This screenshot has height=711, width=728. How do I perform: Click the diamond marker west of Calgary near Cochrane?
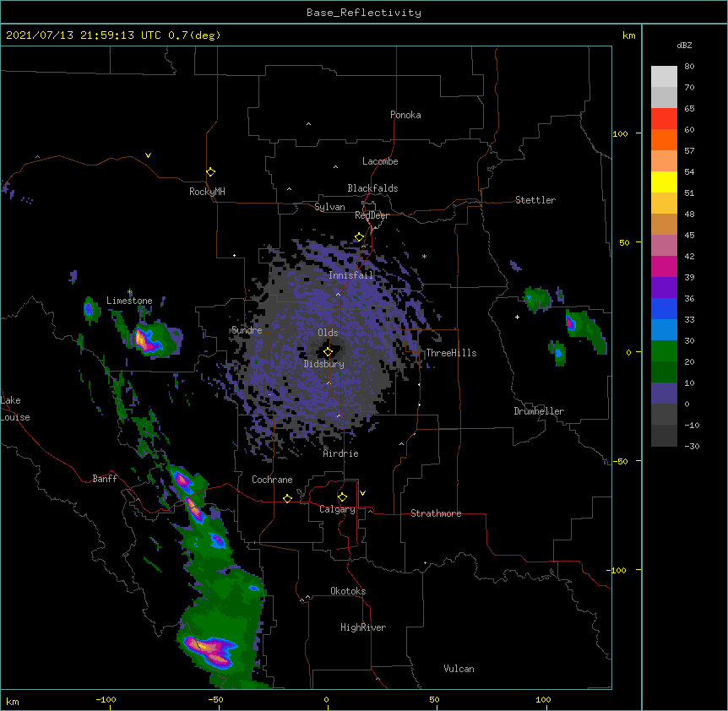(287, 498)
